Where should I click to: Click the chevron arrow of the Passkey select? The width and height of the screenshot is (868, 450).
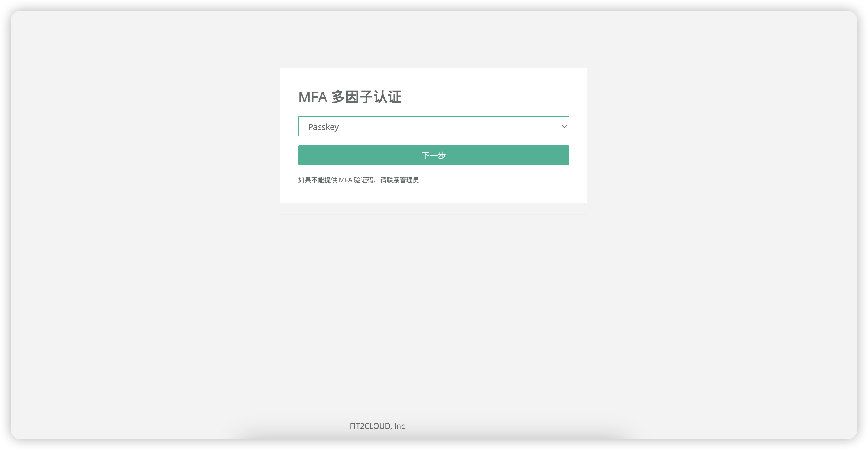tap(564, 126)
